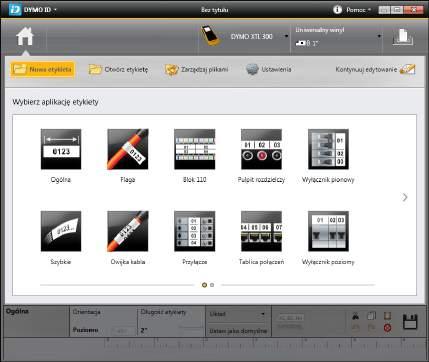Image resolution: width=429 pixels, height=362 pixels.
Task: Select the second page indicator dot
Action: pos(212,285)
